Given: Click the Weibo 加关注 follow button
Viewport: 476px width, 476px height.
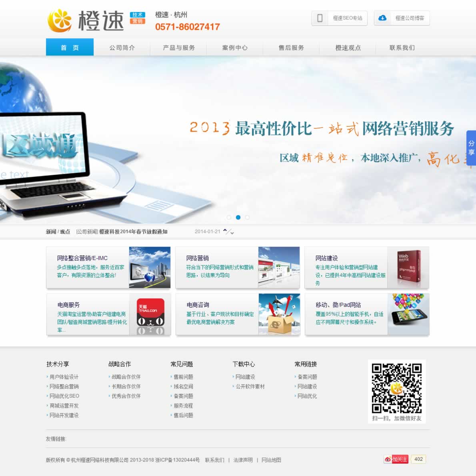Looking at the screenshot, I should [396, 459].
